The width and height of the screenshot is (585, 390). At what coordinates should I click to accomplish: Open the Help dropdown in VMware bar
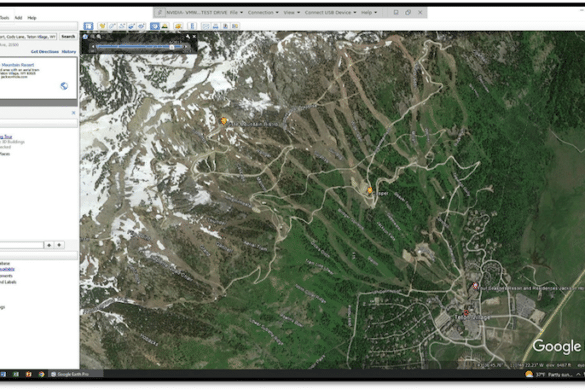(369, 12)
